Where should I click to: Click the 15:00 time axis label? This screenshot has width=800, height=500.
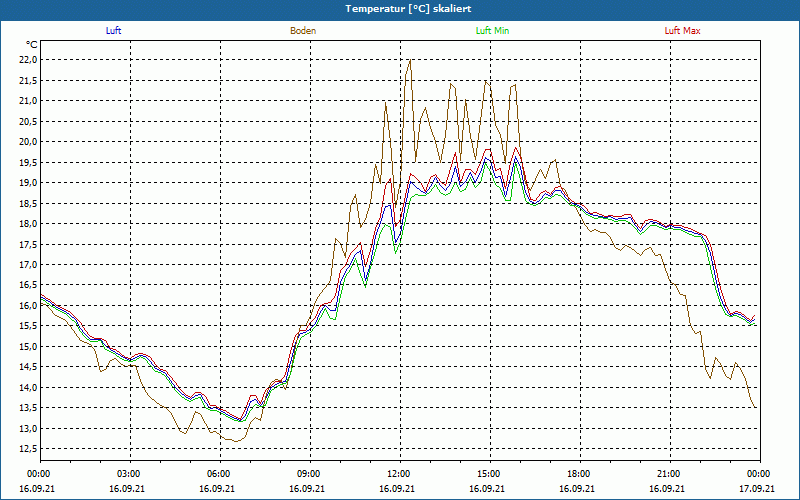(x=488, y=474)
